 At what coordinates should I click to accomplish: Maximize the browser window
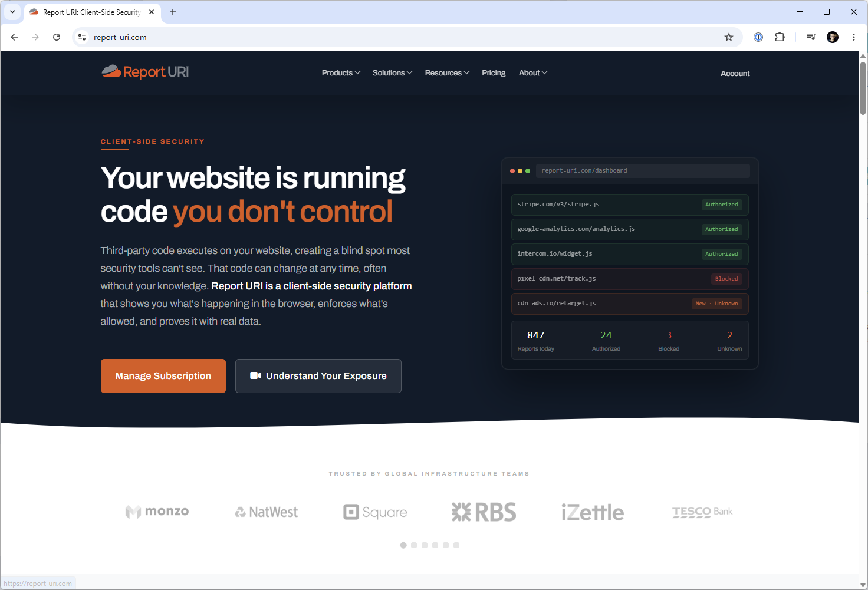[x=827, y=12]
